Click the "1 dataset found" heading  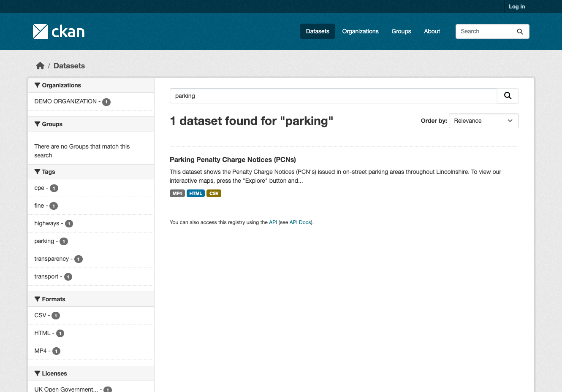click(251, 121)
